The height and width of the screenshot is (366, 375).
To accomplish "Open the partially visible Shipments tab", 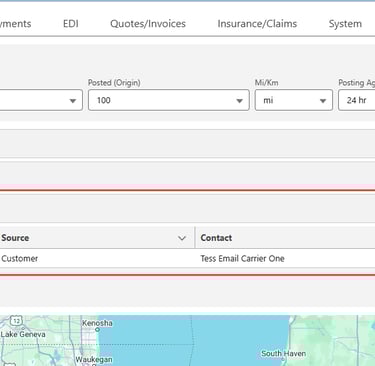I will point(15,24).
